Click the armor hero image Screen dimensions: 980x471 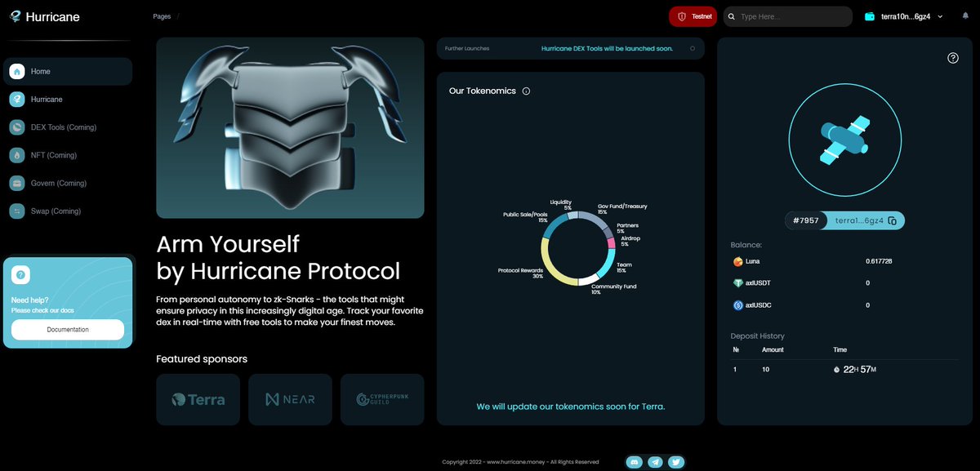coord(290,128)
